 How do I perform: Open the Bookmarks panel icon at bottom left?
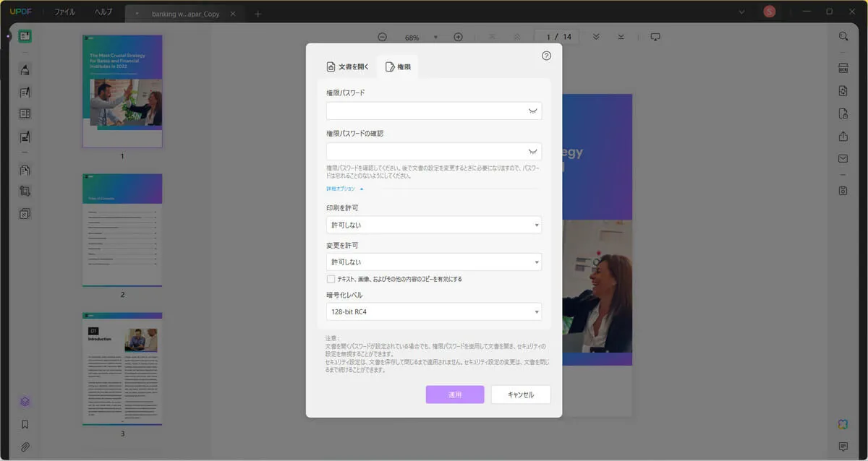coord(25,424)
